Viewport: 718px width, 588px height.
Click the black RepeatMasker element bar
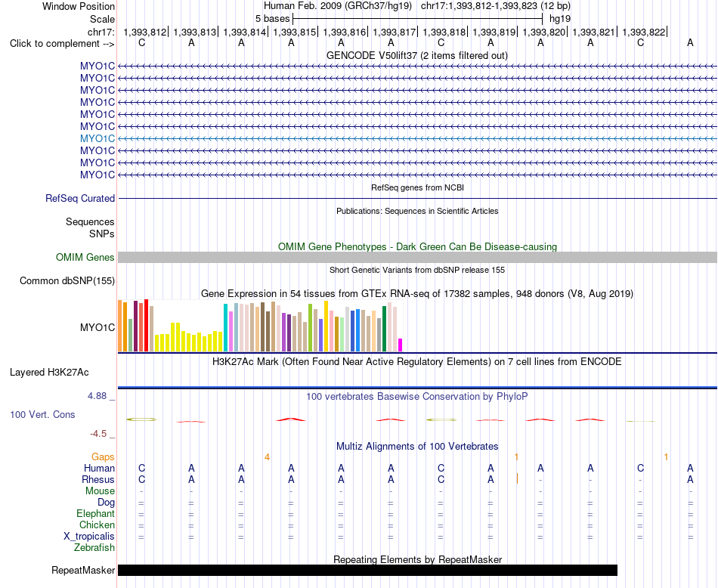[368, 570]
